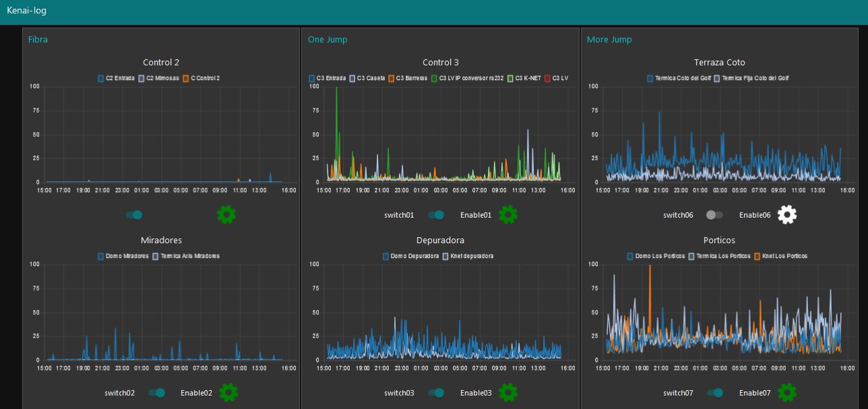Click the Enable07 gear icon

[787, 392]
